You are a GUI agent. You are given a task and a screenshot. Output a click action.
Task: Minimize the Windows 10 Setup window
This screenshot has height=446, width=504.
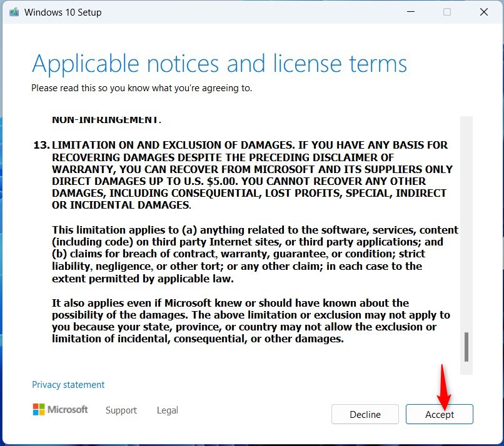click(411, 12)
